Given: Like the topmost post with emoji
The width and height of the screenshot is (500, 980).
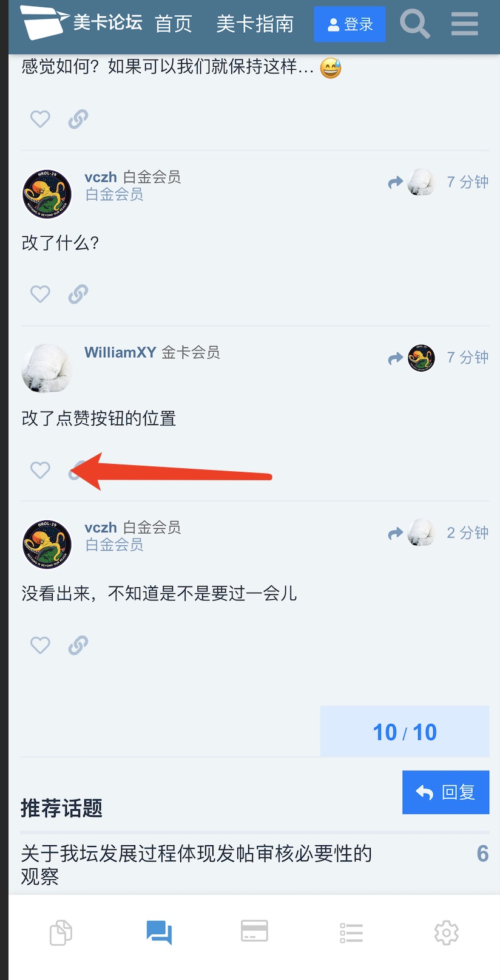Looking at the screenshot, I should pyautogui.click(x=40, y=119).
